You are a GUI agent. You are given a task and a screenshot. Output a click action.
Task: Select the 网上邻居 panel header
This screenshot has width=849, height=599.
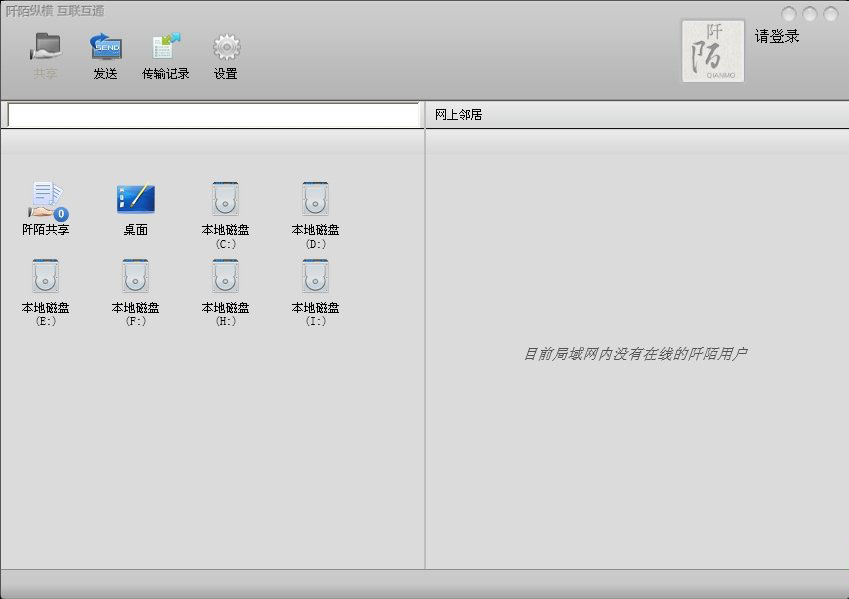459,115
